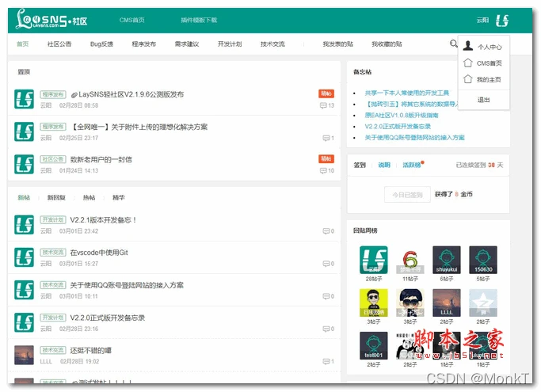Click comment icon on the vscode Git post
The height and width of the screenshot is (392, 541).
point(328,264)
